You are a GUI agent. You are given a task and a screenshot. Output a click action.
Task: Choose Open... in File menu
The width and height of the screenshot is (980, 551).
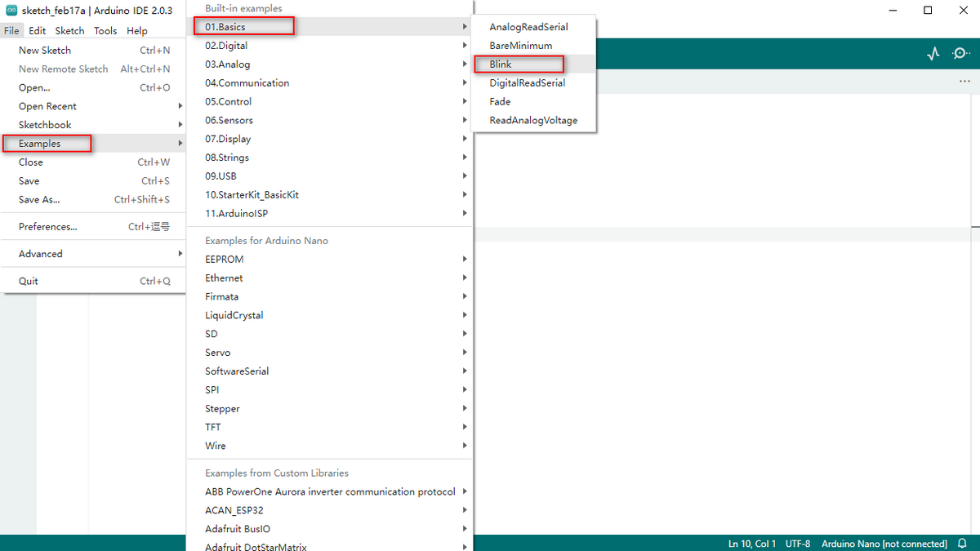pyautogui.click(x=93, y=87)
